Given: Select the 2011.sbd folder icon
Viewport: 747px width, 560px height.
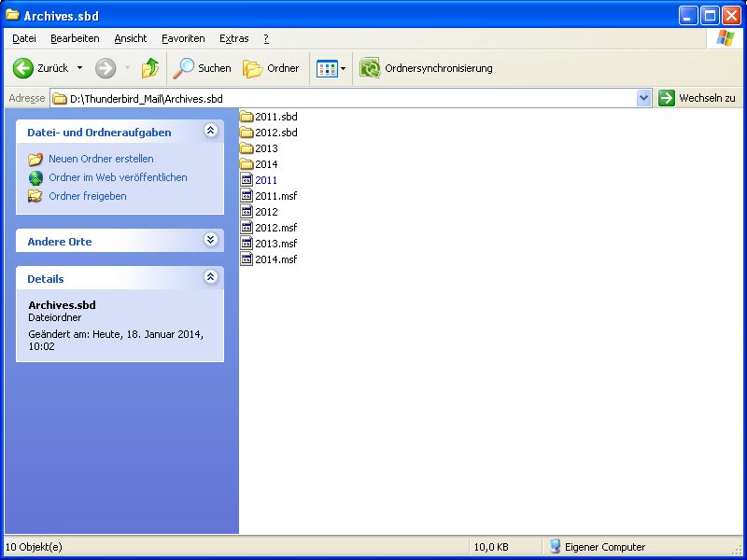Looking at the screenshot, I should [x=247, y=117].
